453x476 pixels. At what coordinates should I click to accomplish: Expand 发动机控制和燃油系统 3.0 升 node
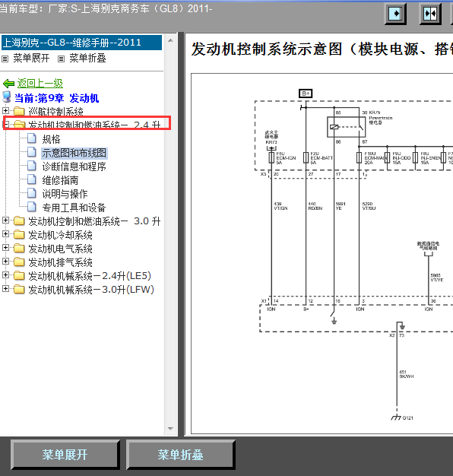click(5, 220)
